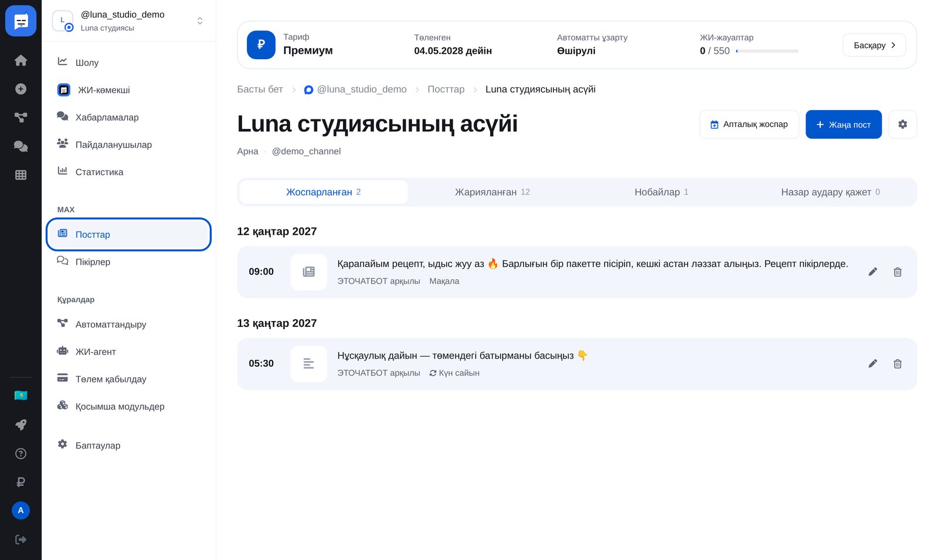
Task: Select Посттар in the sidebar
Action: pyautogui.click(x=129, y=234)
